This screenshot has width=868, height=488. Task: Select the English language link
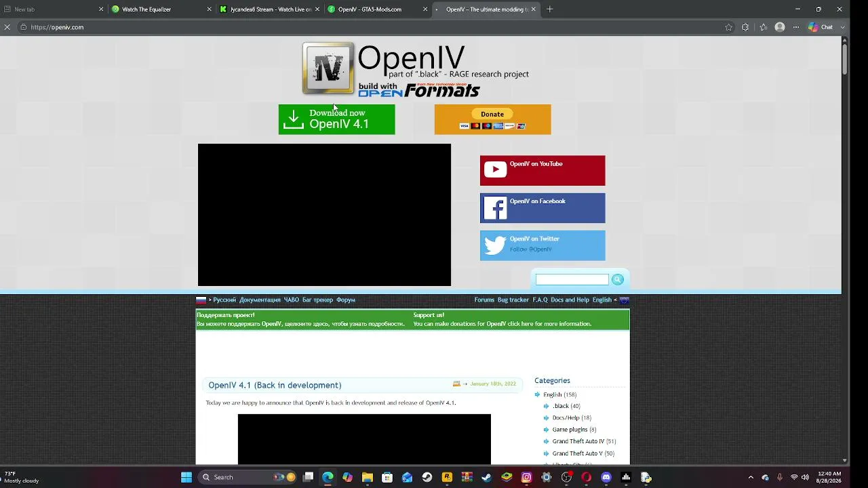click(601, 300)
